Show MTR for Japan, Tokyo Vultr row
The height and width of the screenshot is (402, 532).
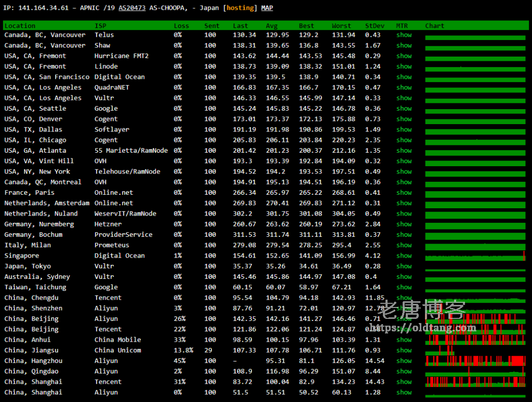(404, 266)
